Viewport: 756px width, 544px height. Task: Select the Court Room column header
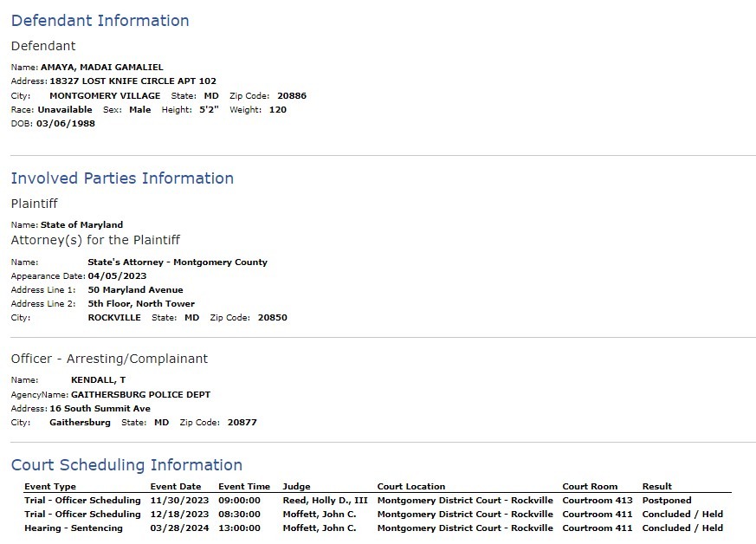click(x=590, y=487)
